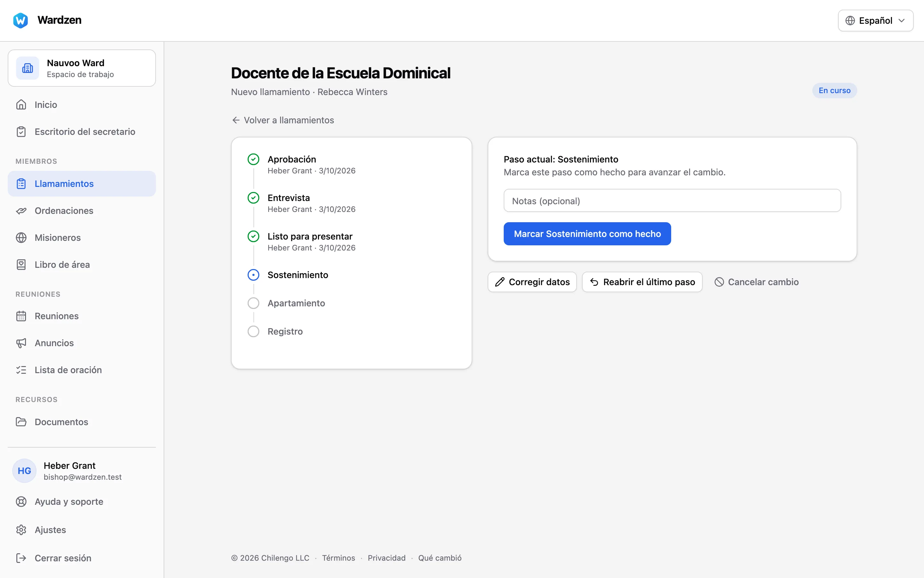Screen dimensions: 924x578
Task: Open the Español language dropdown
Action: coord(876,21)
